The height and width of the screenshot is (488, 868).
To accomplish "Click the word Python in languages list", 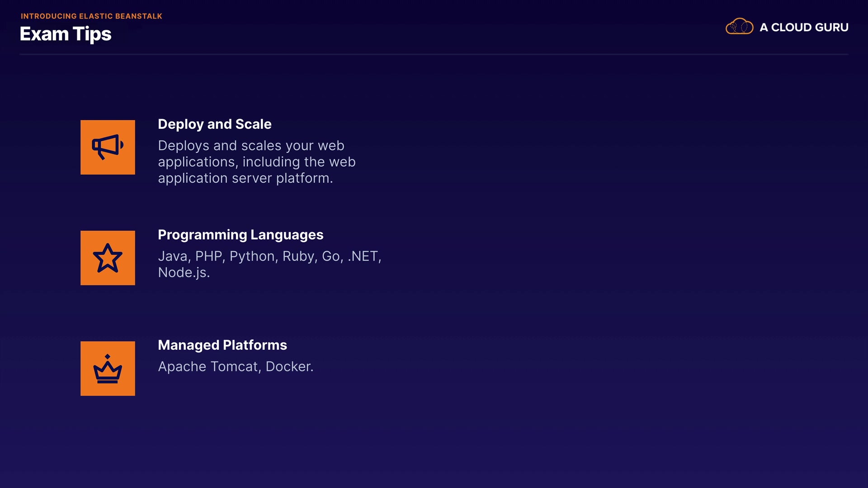I will [252, 257].
